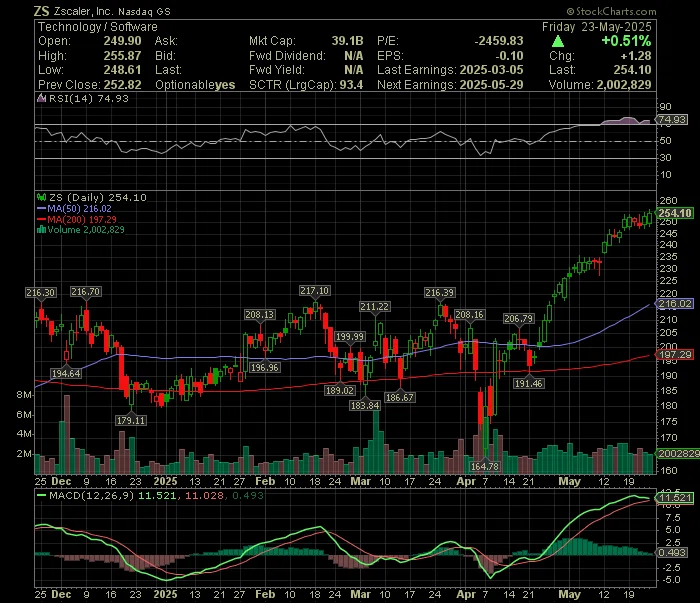Click the 196.96 price low label

(265, 368)
